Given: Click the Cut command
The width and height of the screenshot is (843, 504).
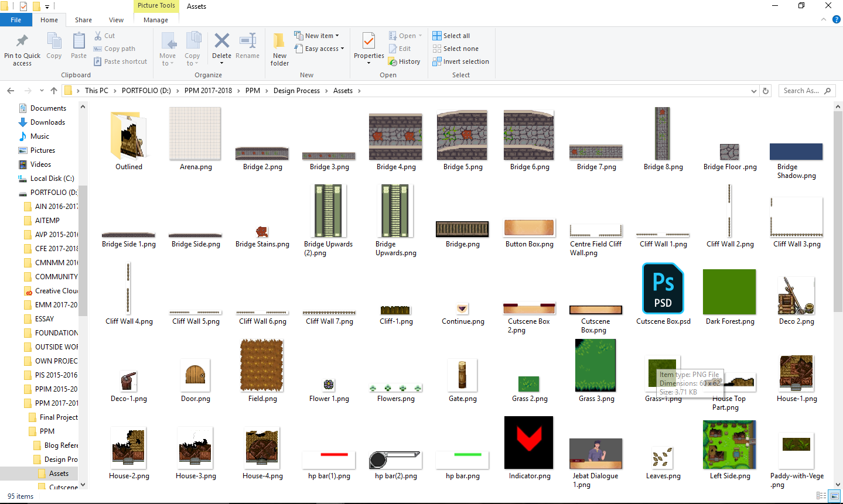Looking at the screenshot, I should (x=105, y=36).
